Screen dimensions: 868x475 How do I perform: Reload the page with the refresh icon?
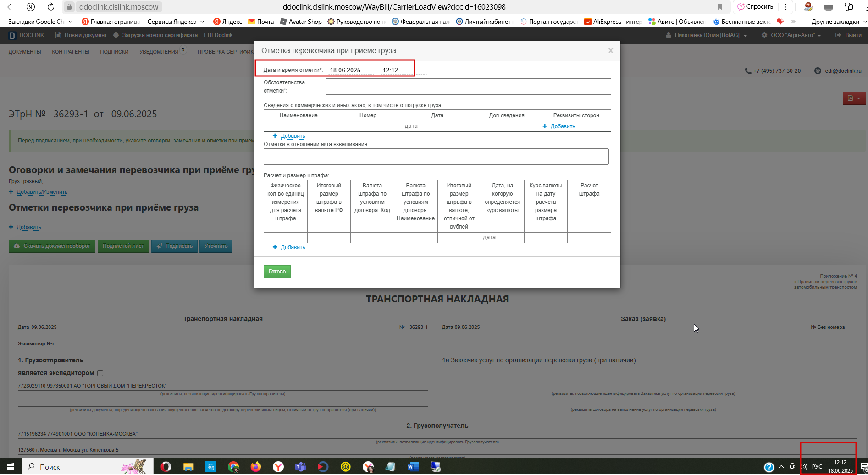51,7
